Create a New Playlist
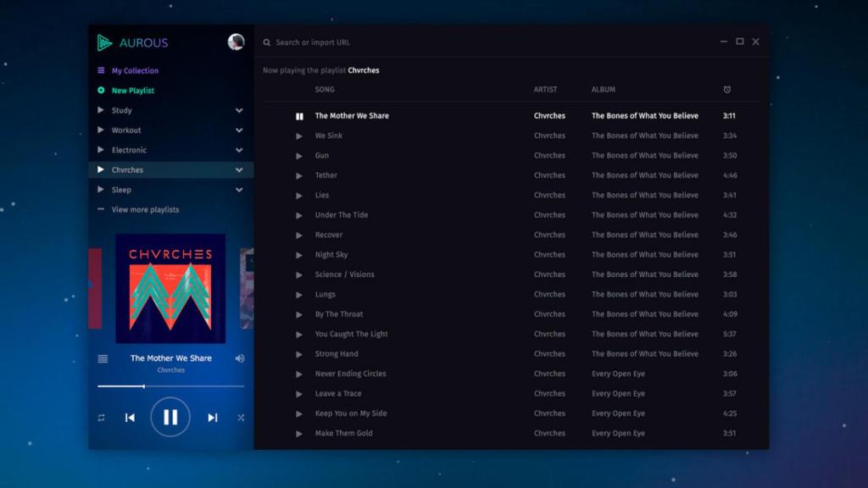Screen dimensions: 868x488 click(x=132, y=91)
